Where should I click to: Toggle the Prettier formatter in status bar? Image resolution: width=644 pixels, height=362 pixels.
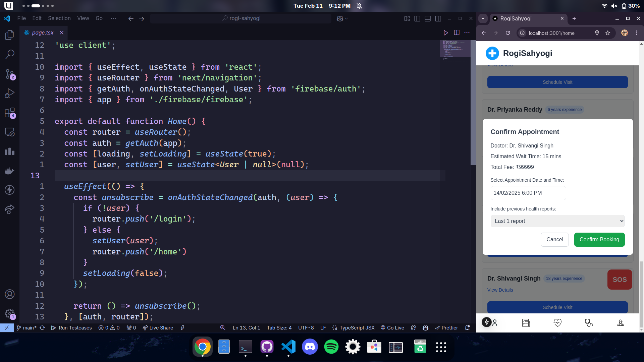point(447,328)
